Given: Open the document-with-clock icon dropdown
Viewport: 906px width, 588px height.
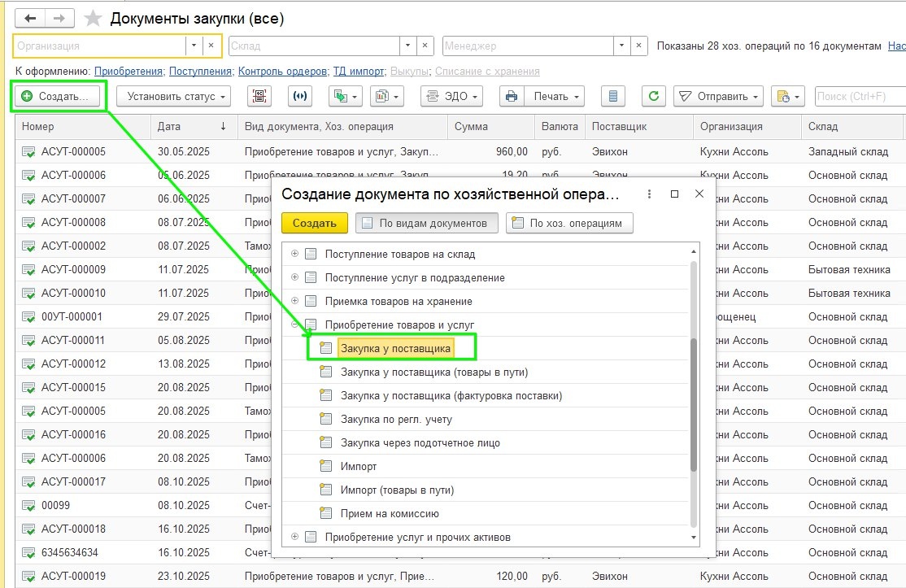Looking at the screenshot, I should click(x=788, y=97).
